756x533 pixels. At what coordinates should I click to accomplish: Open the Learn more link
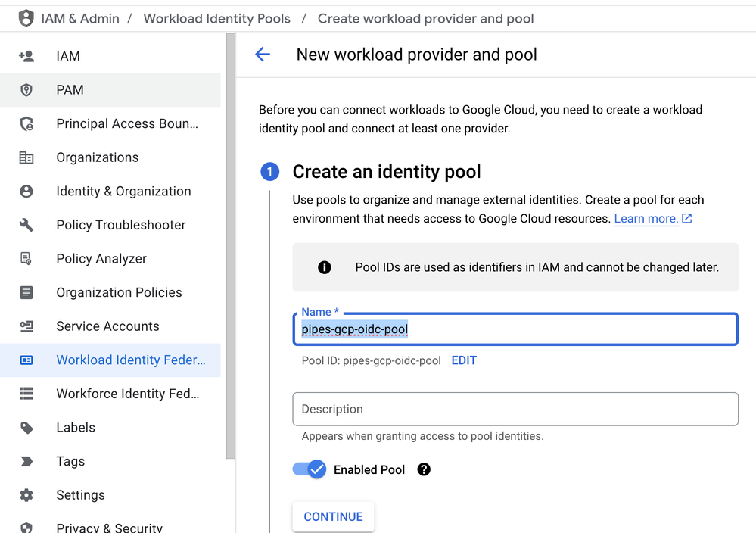coord(646,219)
